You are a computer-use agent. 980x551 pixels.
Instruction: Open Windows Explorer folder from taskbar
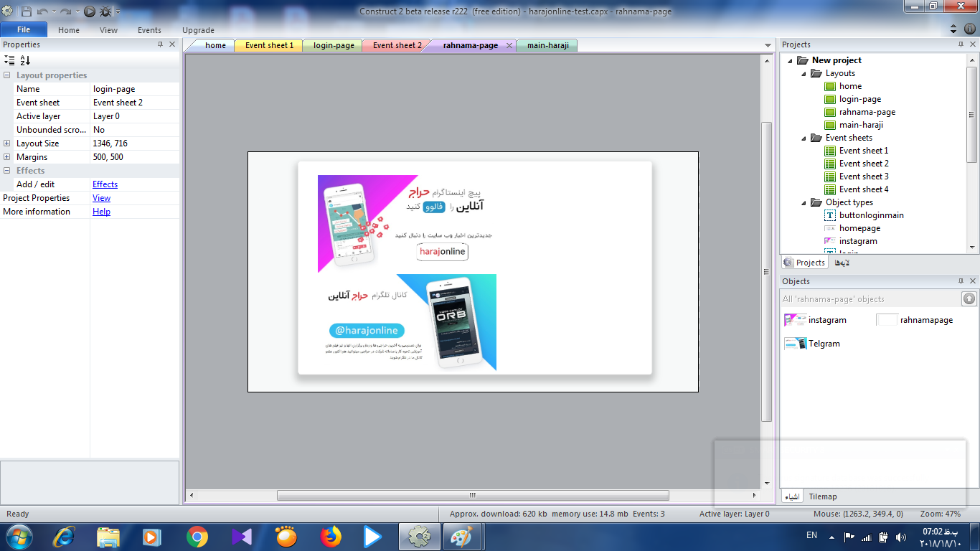point(108,537)
